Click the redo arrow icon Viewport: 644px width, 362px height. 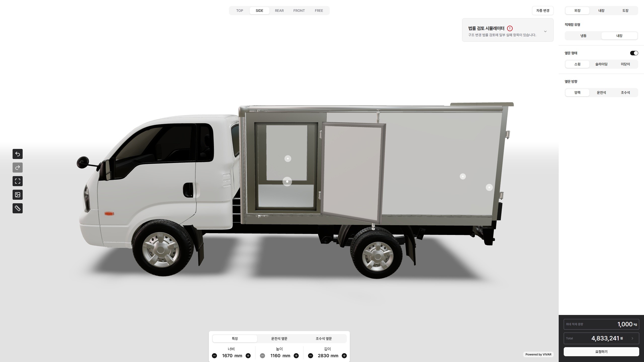(x=18, y=168)
